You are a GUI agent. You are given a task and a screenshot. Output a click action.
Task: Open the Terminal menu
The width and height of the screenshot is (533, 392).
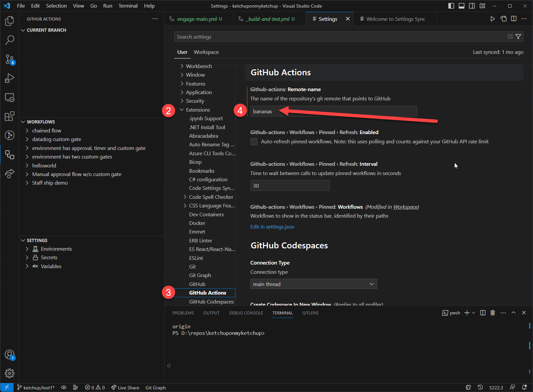128,6
